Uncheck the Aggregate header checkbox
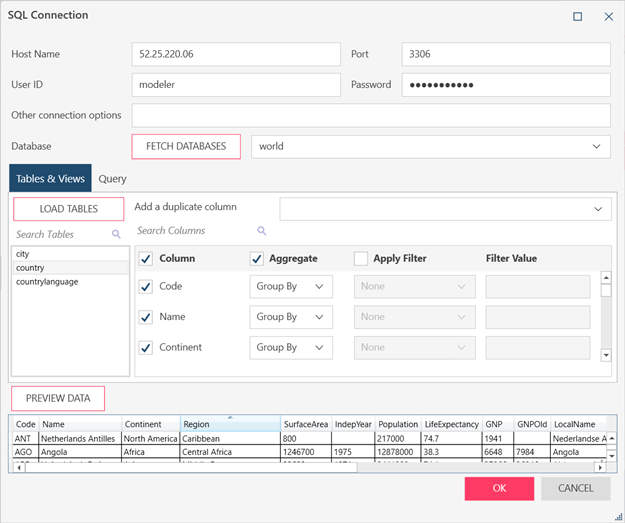Viewport: 625px width, 523px height. pyautogui.click(x=256, y=258)
